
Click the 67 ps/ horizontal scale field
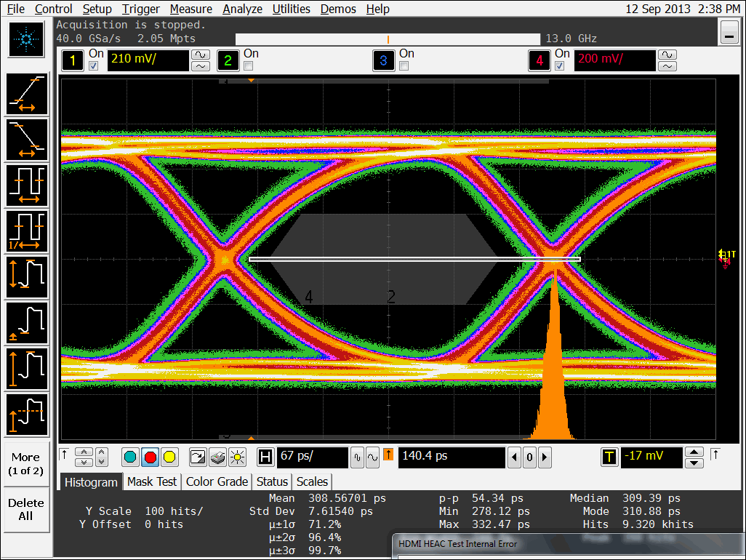[312, 457]
